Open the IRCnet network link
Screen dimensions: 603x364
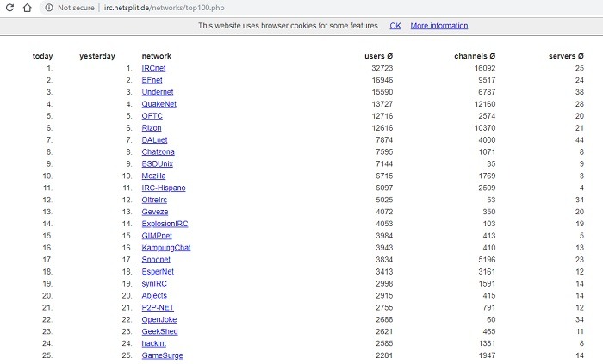[153, 68]
